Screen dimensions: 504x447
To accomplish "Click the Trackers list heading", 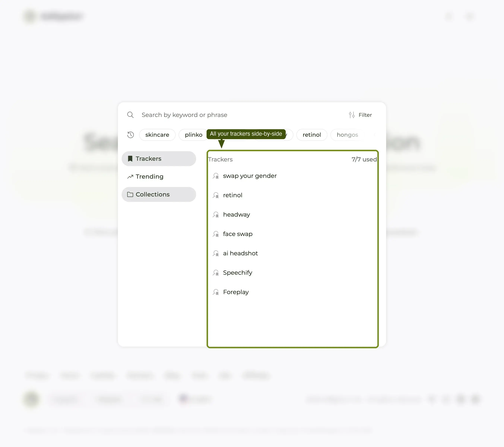I will (x=221, y=159).
